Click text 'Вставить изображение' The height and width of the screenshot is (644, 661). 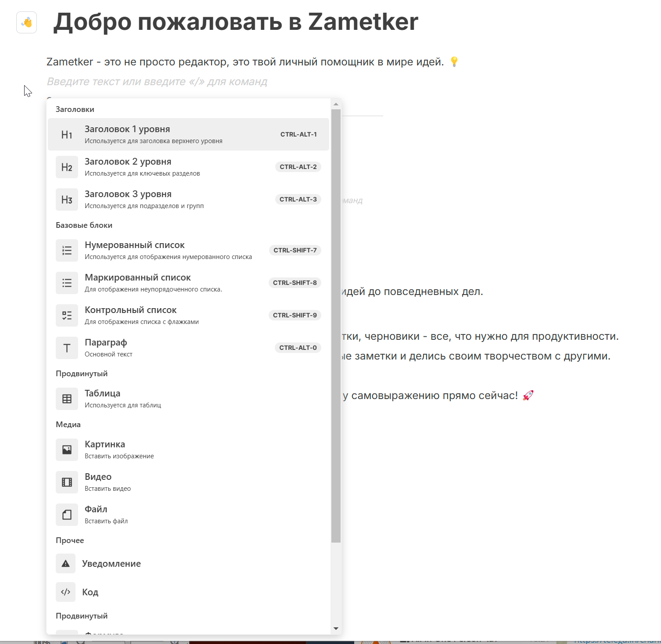pyautogui.click(x=119, y=456)
